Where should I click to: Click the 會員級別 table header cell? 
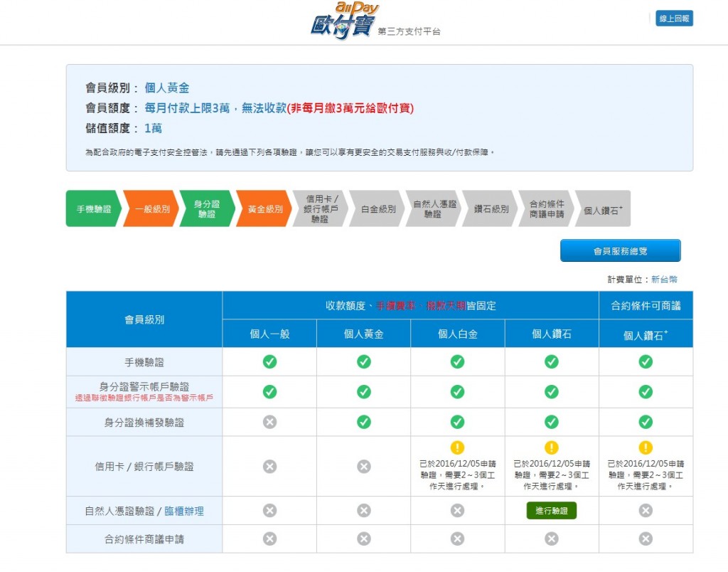click(144, 319)
